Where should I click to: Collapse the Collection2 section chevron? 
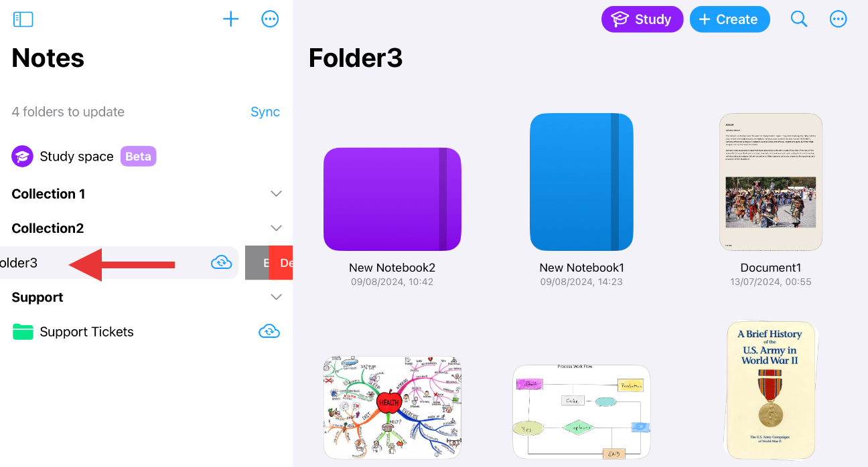point(276,228)
